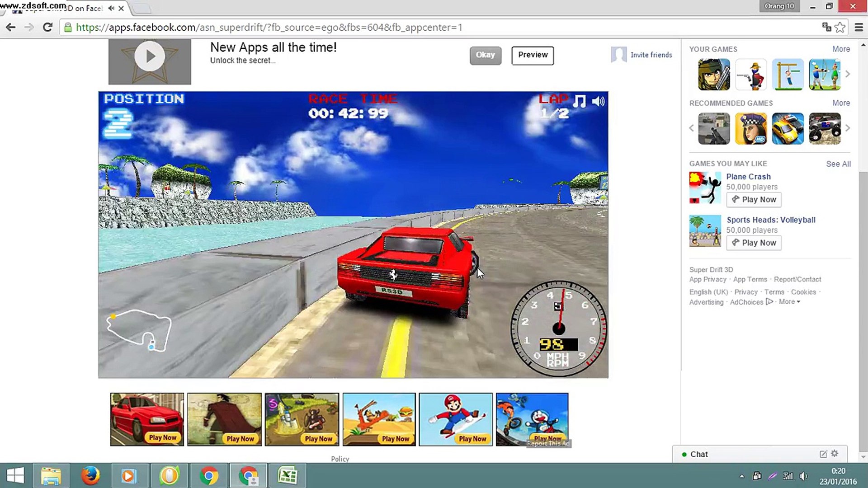Open the gunman game icon in Your Games
868x488 pixels.
pos(751,74)
